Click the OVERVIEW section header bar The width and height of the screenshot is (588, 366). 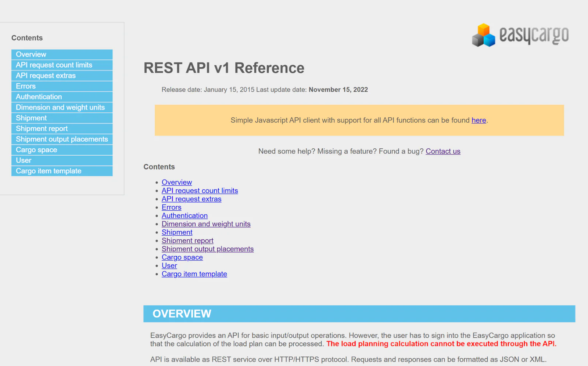359,314
